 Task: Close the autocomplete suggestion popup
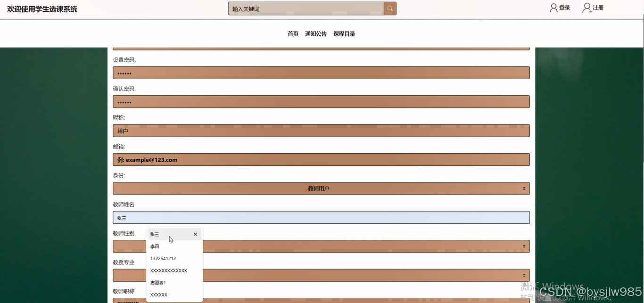[195, 234]
